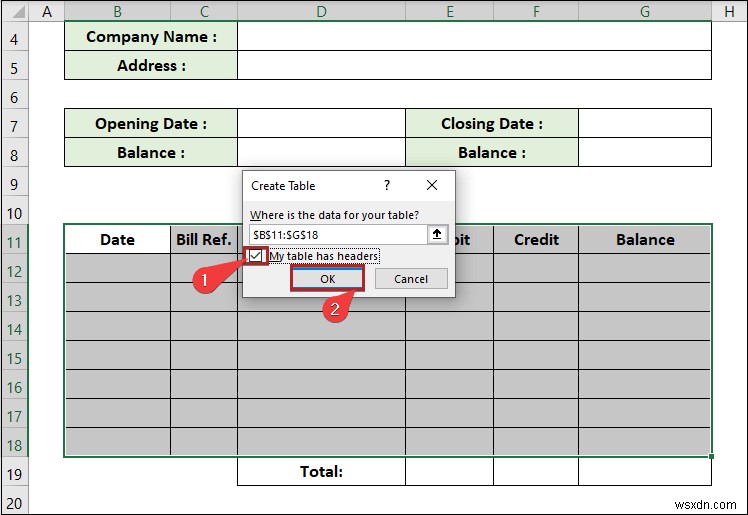748x515 pixels.
Task: Click the Credit total cell in row 19
Action: coord(536,471)
